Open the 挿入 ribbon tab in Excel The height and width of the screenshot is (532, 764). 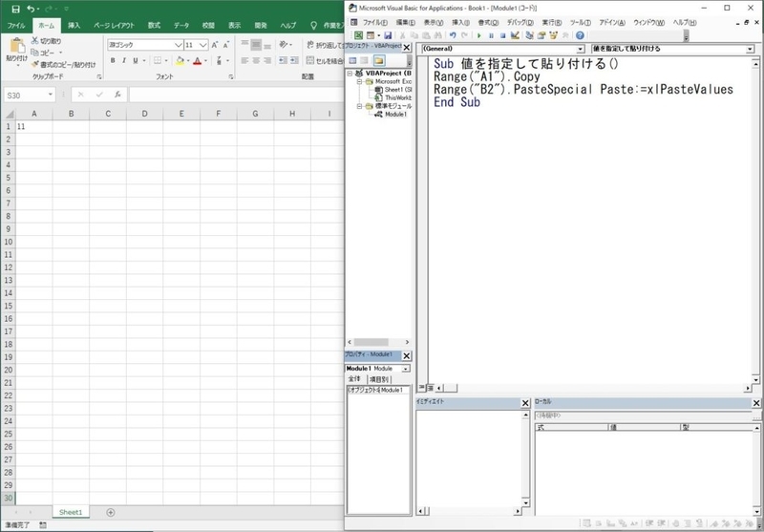coord(74,26)
